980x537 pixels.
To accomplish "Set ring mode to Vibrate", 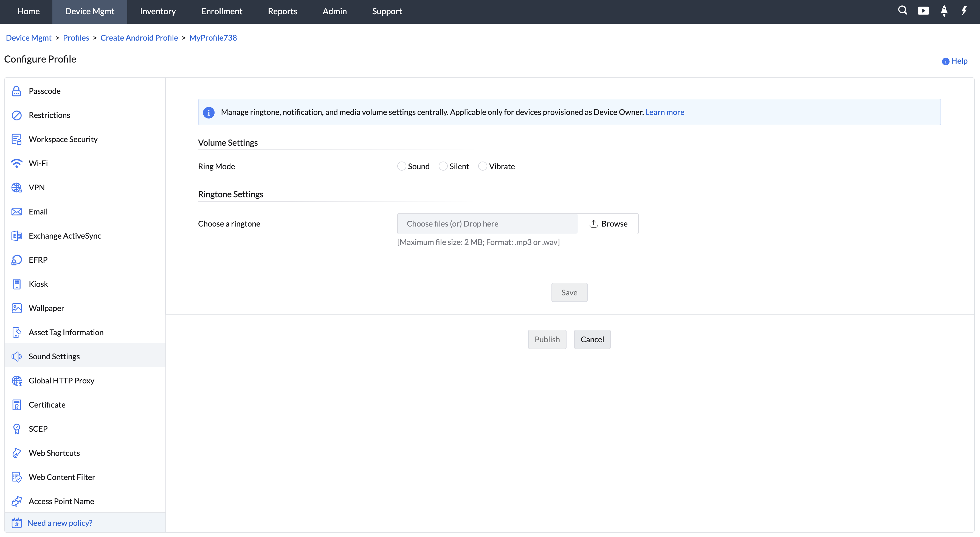I will tap(482, 166).
